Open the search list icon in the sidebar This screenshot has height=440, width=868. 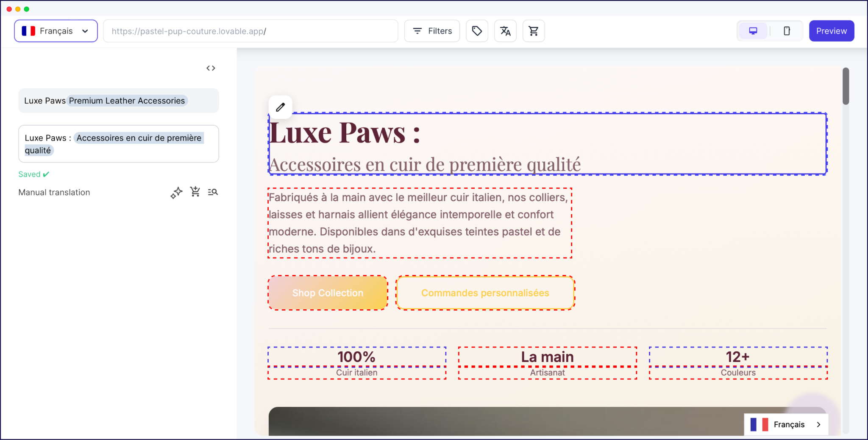pos(213,192)
